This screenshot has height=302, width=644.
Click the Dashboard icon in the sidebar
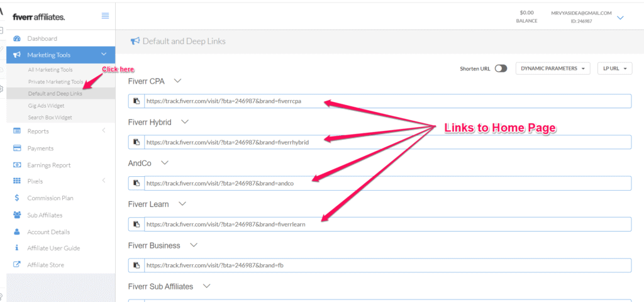click(17, 38)
